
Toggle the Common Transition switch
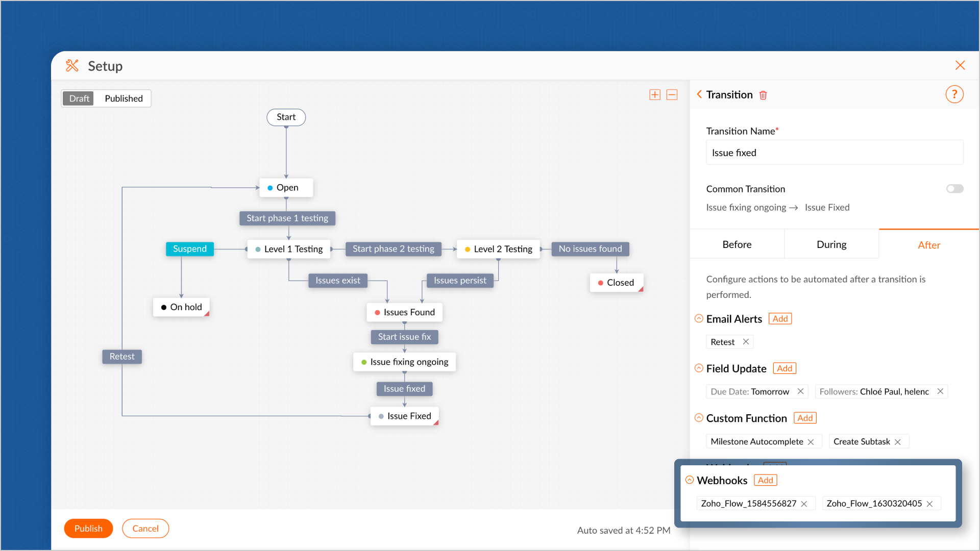[x=954, y=189]
